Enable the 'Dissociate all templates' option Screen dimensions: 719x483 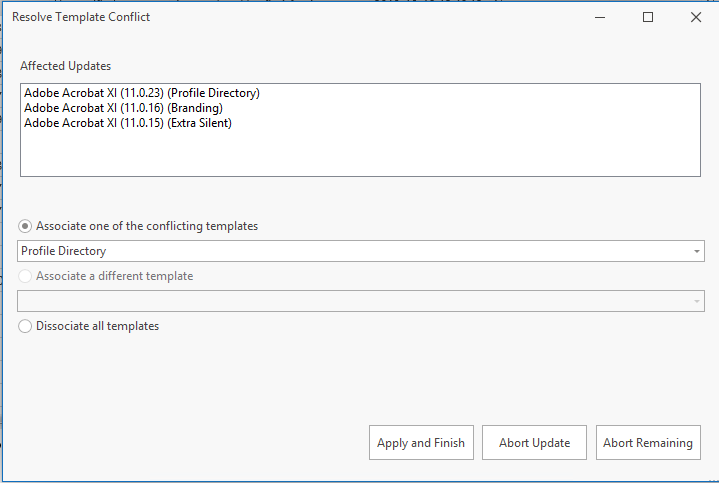point(26,326)
